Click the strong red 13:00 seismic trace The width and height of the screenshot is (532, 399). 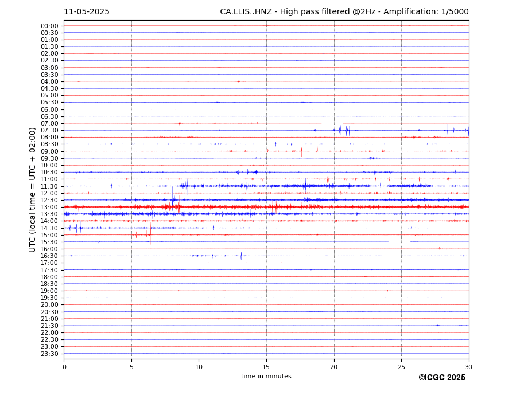[266, 207]
